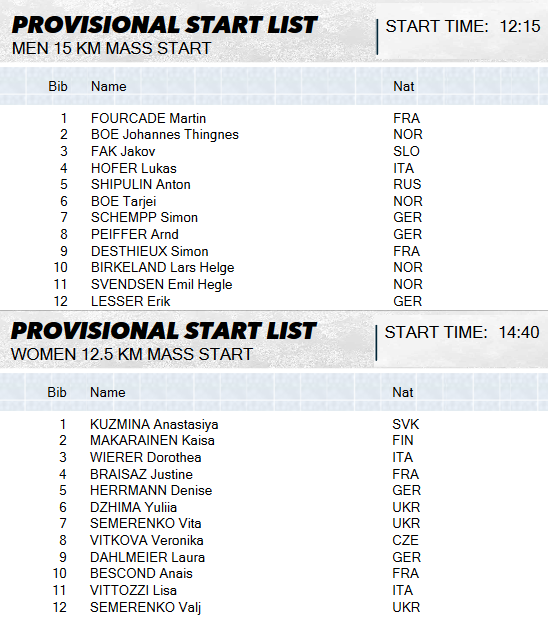Click MAKARAINEN Kaisa name
This screenshot has width=548, height=618.
[x=152, y=440]
